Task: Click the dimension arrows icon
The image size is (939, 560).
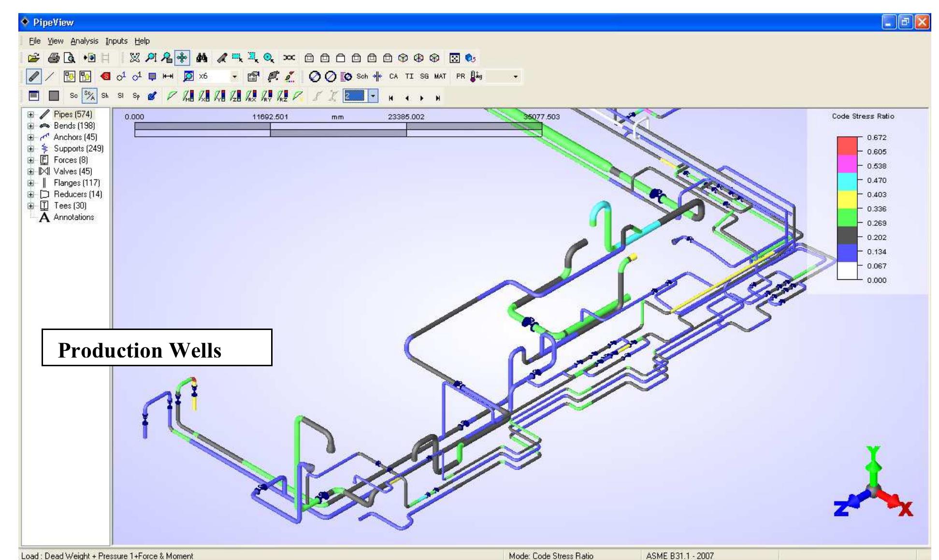Action: (x=168, y=76)
